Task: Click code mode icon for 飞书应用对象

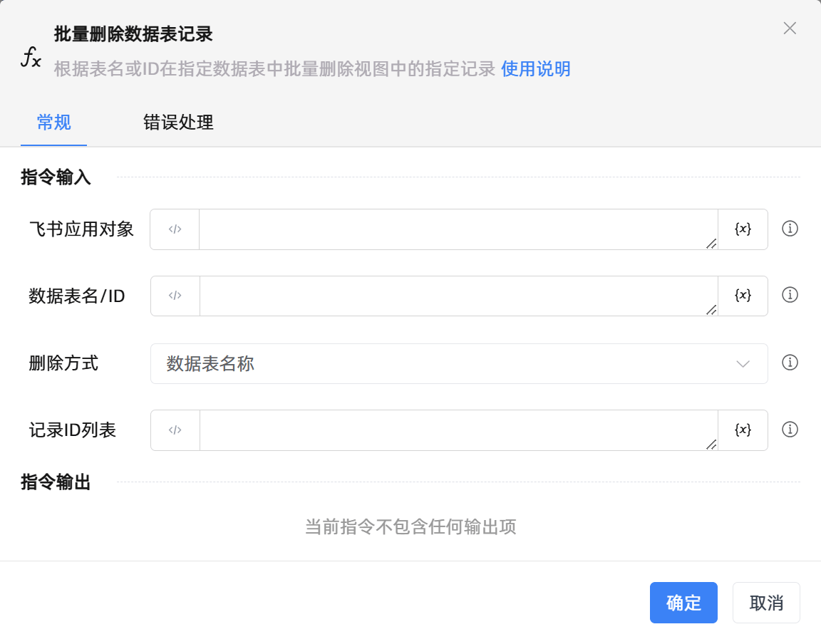Action: coord(175,229)
